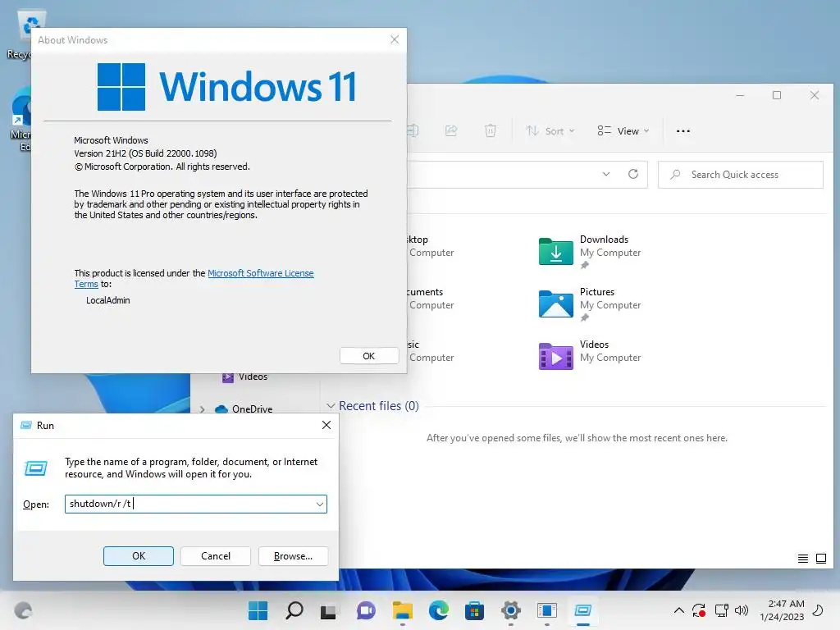The image size is (840, 630).
Task: Click the Recent files (0) heading
Action: [x=379, y=405]
